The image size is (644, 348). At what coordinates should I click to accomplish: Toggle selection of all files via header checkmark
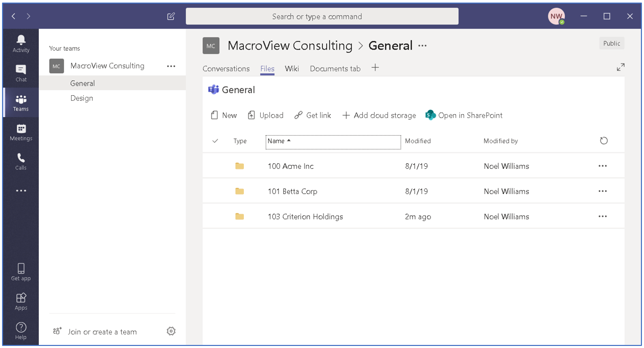215,140
